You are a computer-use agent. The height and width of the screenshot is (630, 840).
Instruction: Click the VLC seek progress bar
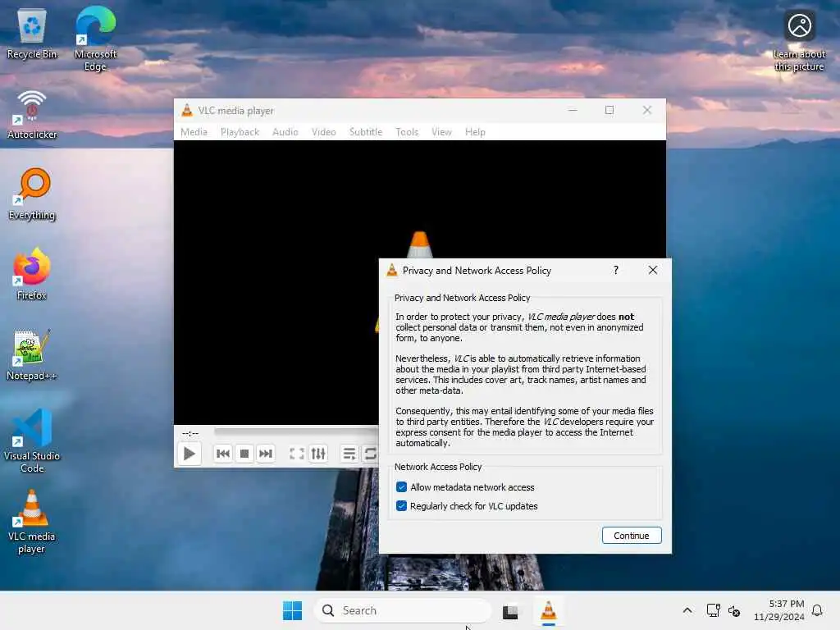[296, 431]
